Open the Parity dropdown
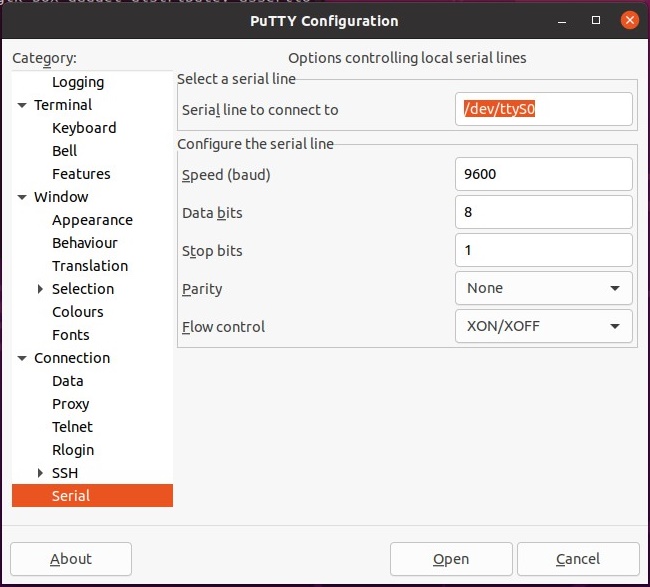The height and width of the screenshot is (587, 650). pos(543,288)
